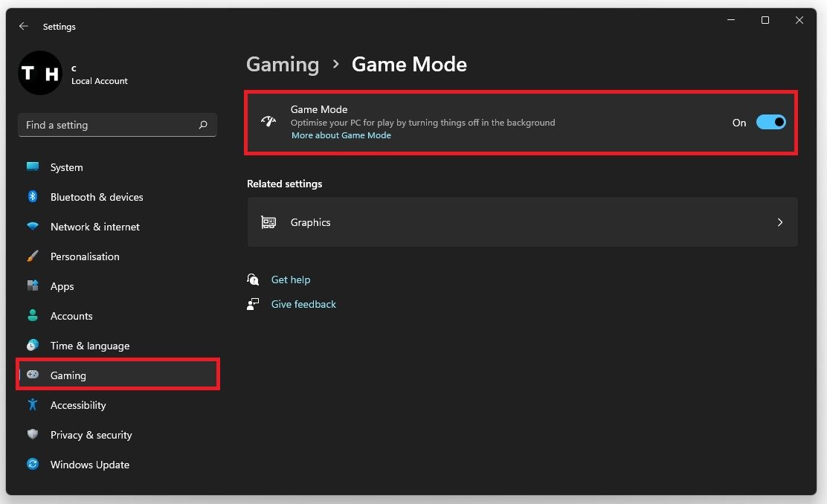Open the Gaming section in sidebar
Image resolution: width=827 pixels, height=504 pixels.
pyautogui.click(x=68, y=375)
